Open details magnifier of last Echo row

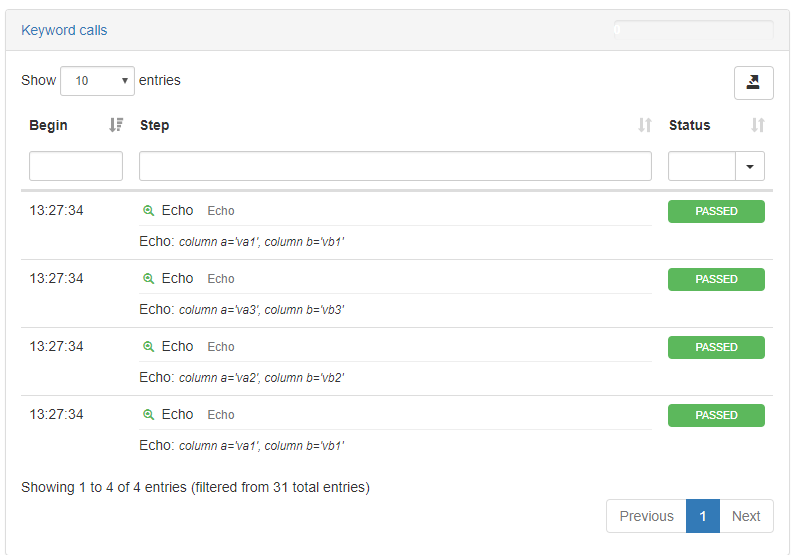coord(148,415)
